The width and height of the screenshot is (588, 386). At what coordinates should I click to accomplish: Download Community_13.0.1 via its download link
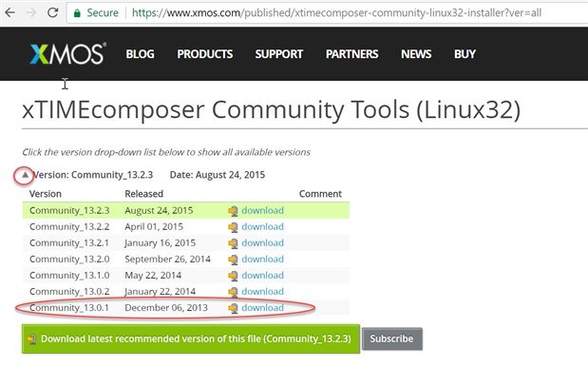tap(262, 307)
